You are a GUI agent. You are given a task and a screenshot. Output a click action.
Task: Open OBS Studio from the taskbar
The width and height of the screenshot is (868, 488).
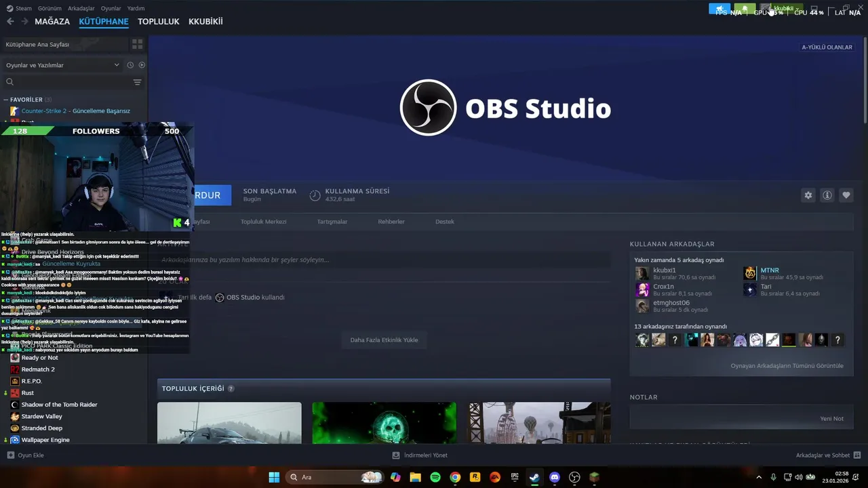[574, 477]
